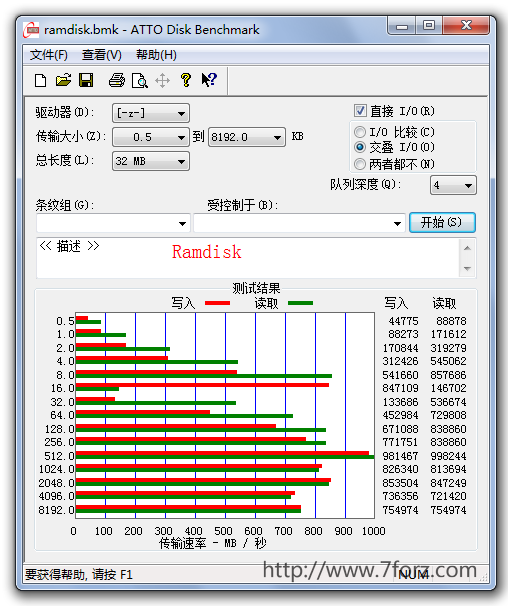Open a benchmark file via folder icon
The width and height of the screenshot is (508, 606).
(x=63, y=80)
